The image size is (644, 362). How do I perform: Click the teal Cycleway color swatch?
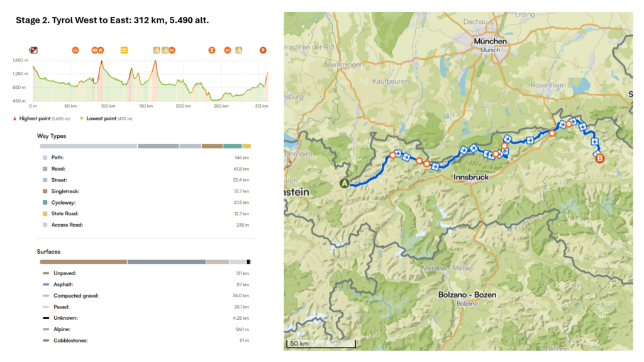(x=45, y=203)
